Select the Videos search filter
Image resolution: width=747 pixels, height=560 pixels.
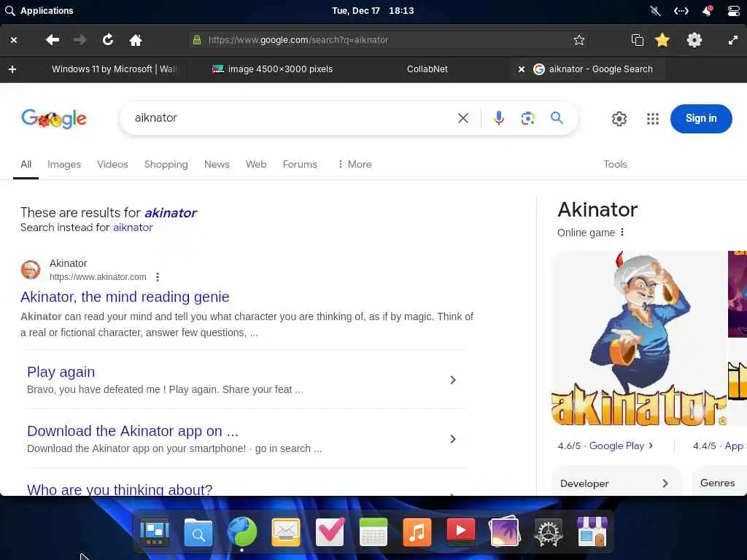[112, 164]
